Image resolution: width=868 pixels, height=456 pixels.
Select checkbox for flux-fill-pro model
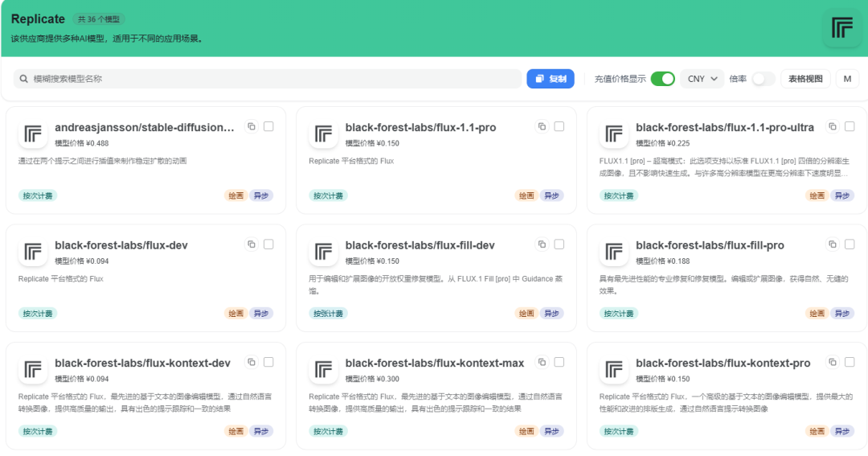[x=850, y=244]
